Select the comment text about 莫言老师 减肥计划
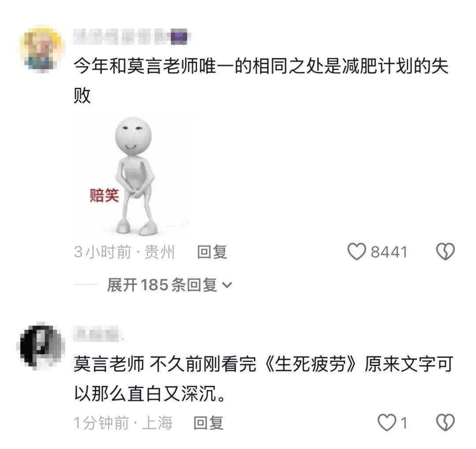The width and height of the screenshot is (476, 449). point(261,81)
